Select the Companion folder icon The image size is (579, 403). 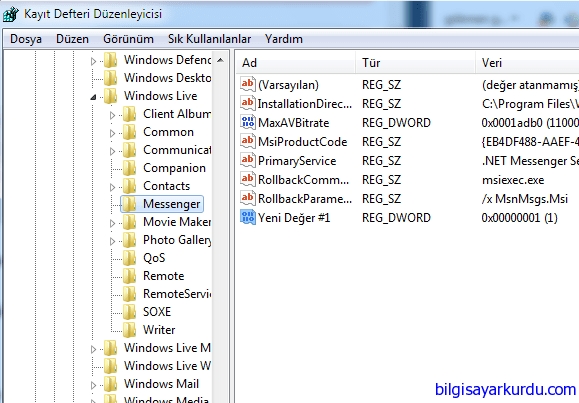pyautogui.click(x=130, y=168)
